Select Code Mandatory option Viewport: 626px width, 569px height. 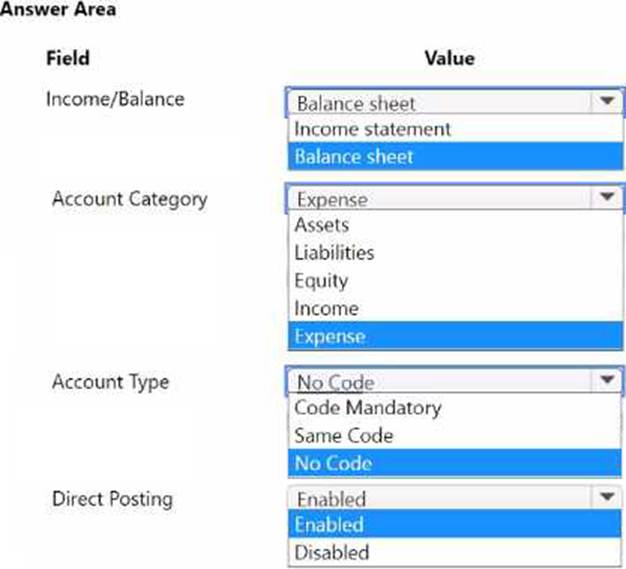click(x=367, y=408)
